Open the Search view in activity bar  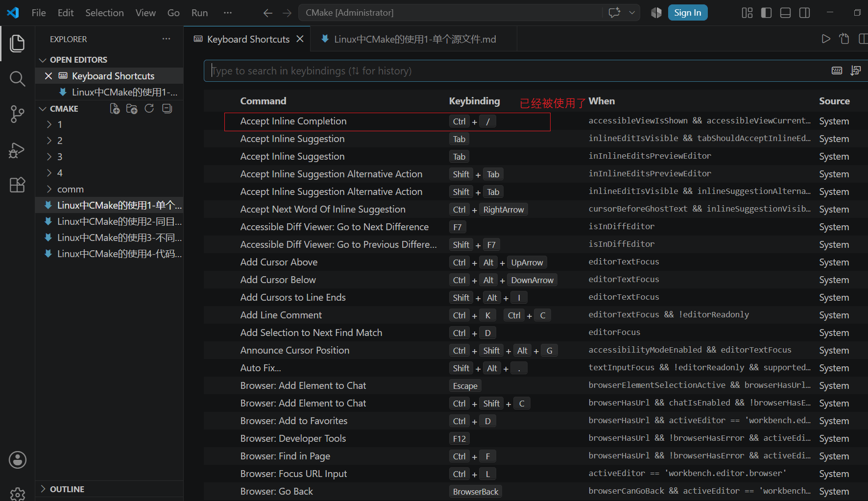(17, 78)
